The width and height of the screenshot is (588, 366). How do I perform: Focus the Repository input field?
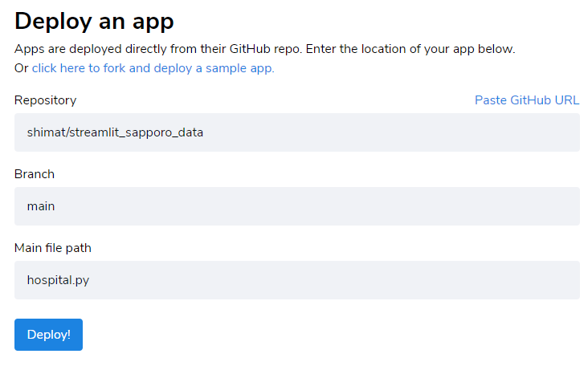click(x=297, y=132)
